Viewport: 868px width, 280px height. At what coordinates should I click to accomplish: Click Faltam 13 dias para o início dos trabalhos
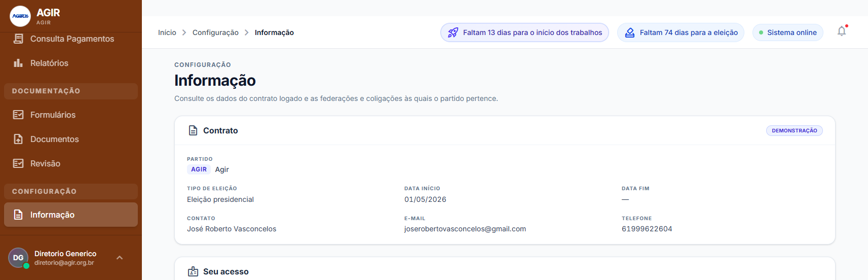tap(524, 32)
